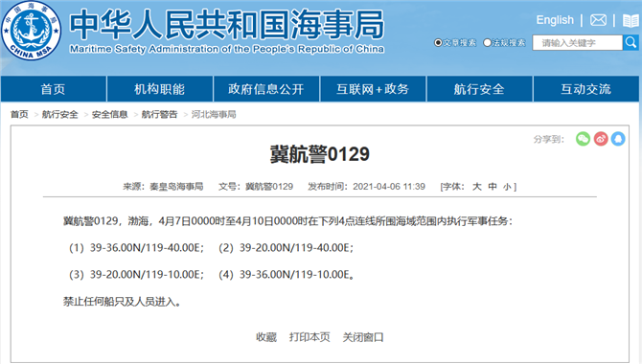Click coordinate (4) 39-36.00N/119-10.00E
Screen dimensions: 642x364
286,274
